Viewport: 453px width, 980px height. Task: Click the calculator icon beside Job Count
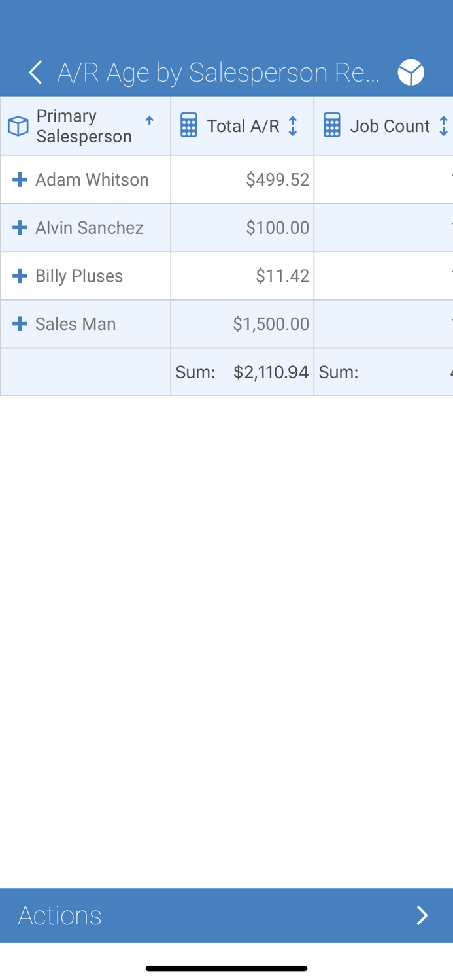coord(333,125)
